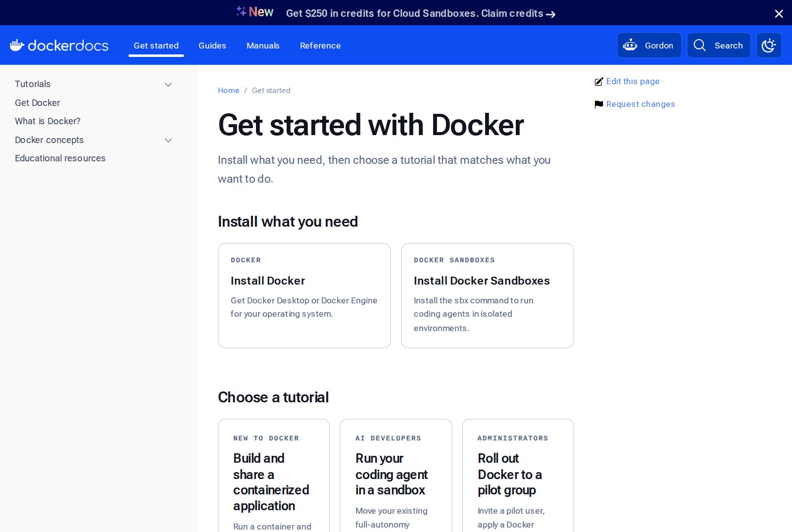This screenshot has height=532, width=792.
Task: Open Gordon AI assistant robot icon
Action: click(630, 46)
